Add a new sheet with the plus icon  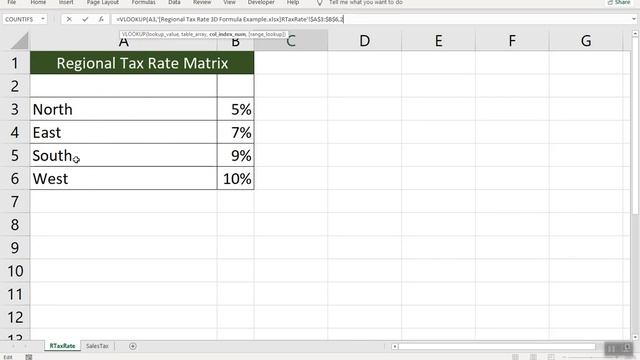click(133, 346)
